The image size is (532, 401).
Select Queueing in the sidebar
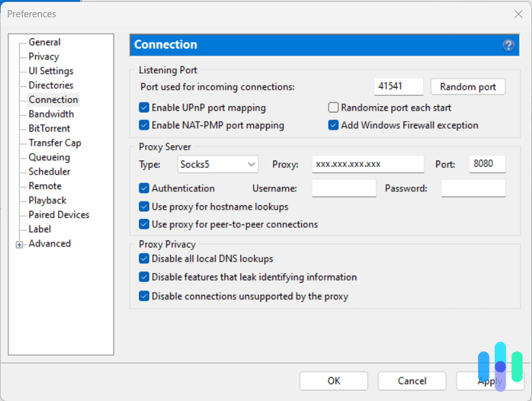click(49, 157)
